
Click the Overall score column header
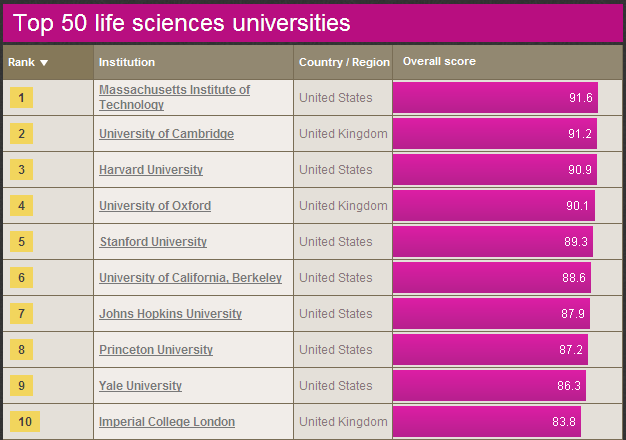point(439,62)
